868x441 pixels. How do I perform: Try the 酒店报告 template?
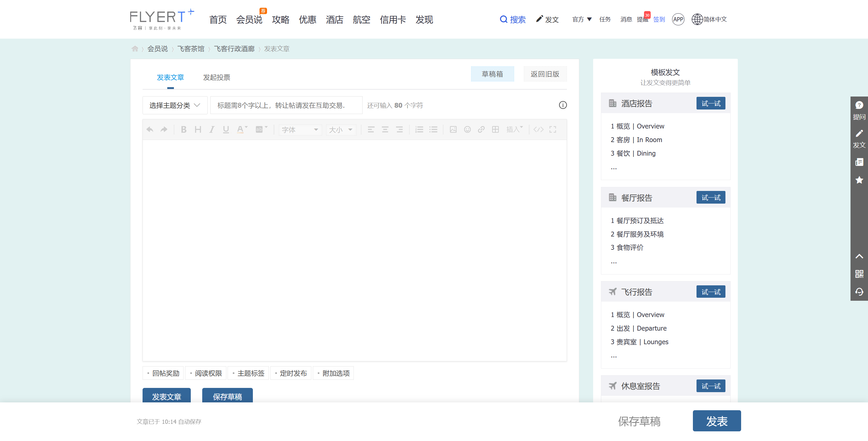[x=711, y=103]
